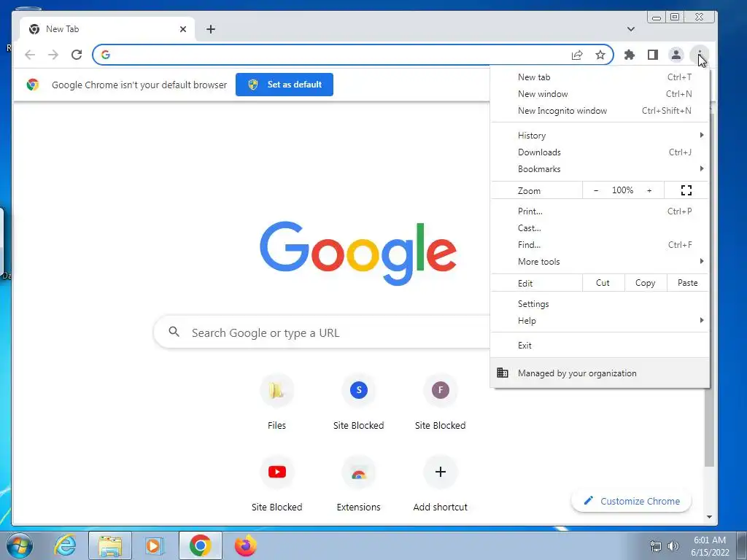Open the Extensions shortcut tile
The height and width of the screenshot is (560, 747).
(359, 484)
